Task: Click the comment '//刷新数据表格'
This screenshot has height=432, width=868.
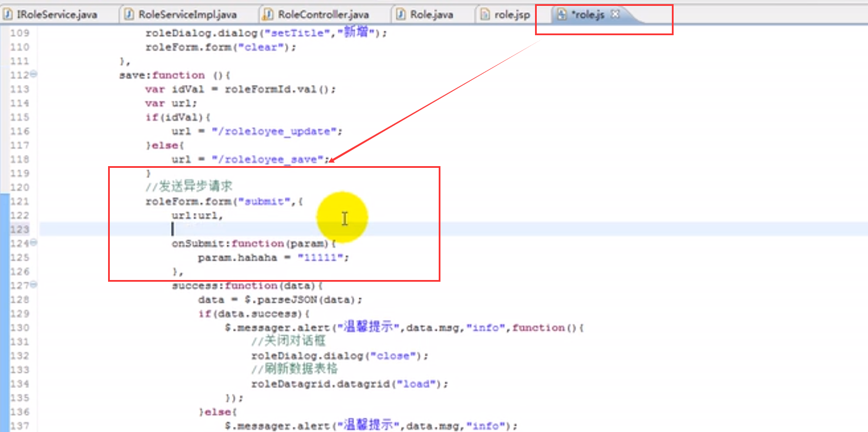Action: coord(294,369)
